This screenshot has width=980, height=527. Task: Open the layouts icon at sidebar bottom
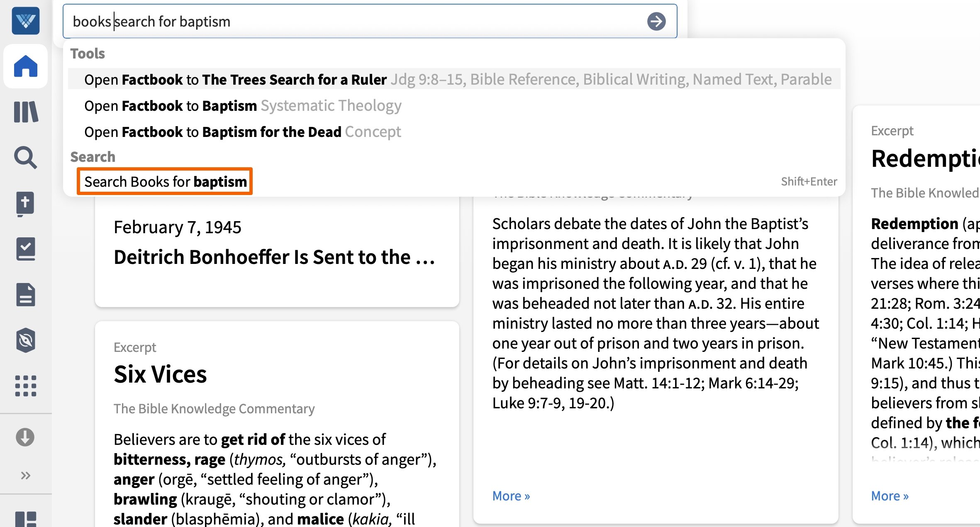click(x=26, y=520)
